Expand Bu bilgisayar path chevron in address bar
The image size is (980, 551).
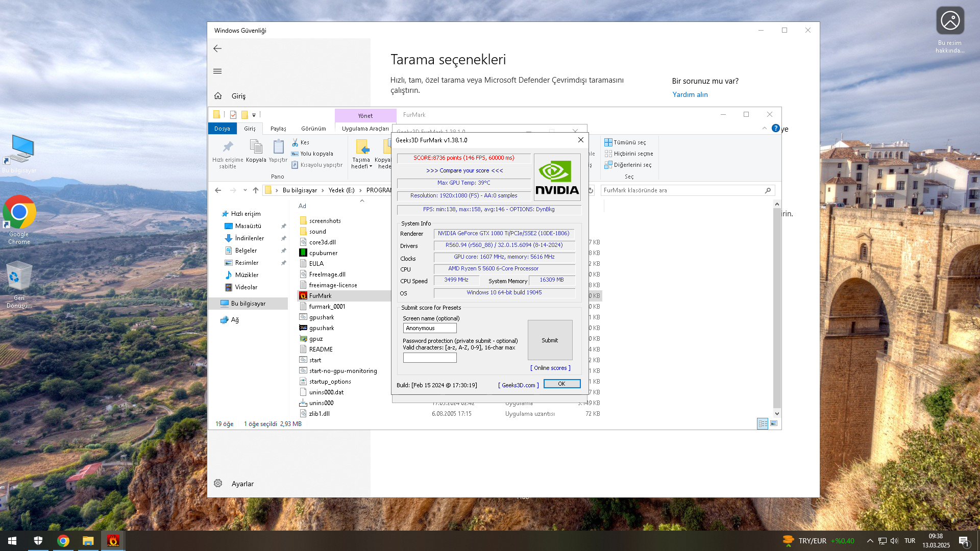point(323,190)
